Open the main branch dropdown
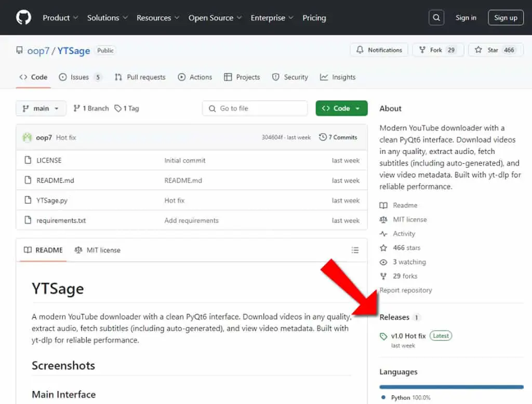Screen dimensions: 532x404 pyautogui.click(x=41, y=108)
